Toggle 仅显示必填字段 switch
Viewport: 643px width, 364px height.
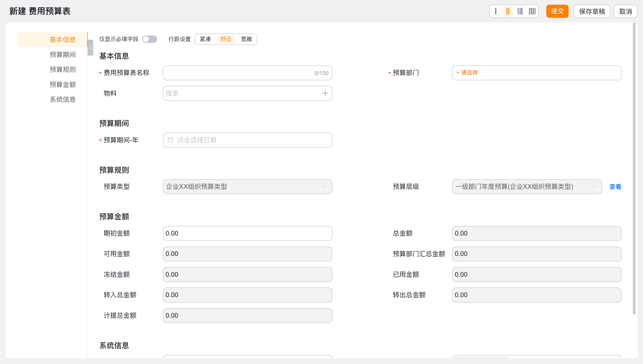click(x=149, y=39)
